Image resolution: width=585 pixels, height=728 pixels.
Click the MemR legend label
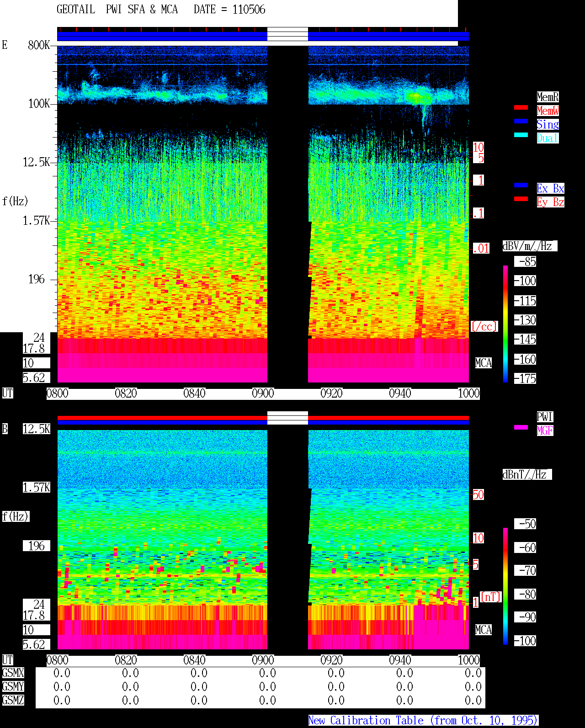click(548, 97)
